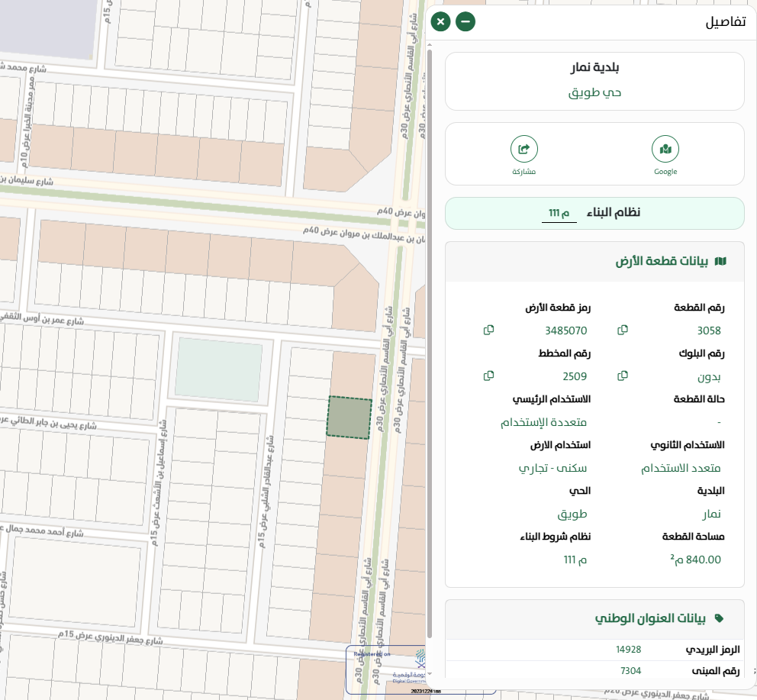The height and width of the screenshot is (700, 757).
Task: Click the tag icon beside بيانات العنوان الوطني
Action: 719,618
